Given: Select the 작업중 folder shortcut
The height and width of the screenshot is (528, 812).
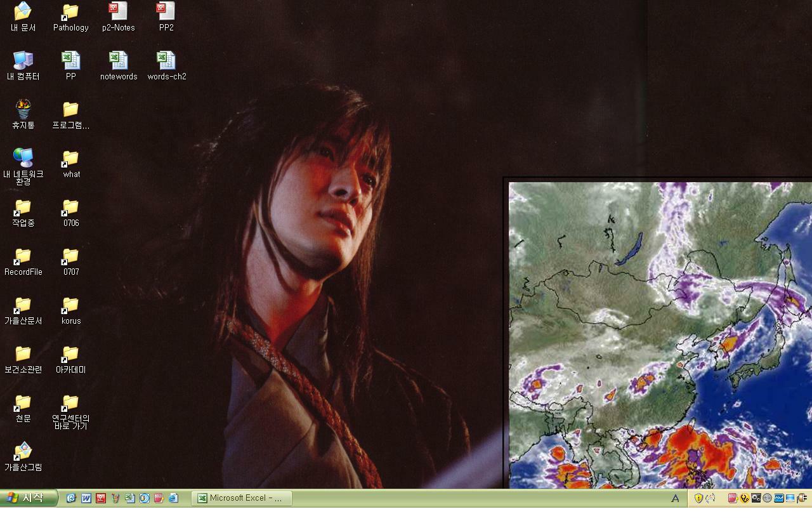Looking at the screenshot, I should click(x=23, y=213).
